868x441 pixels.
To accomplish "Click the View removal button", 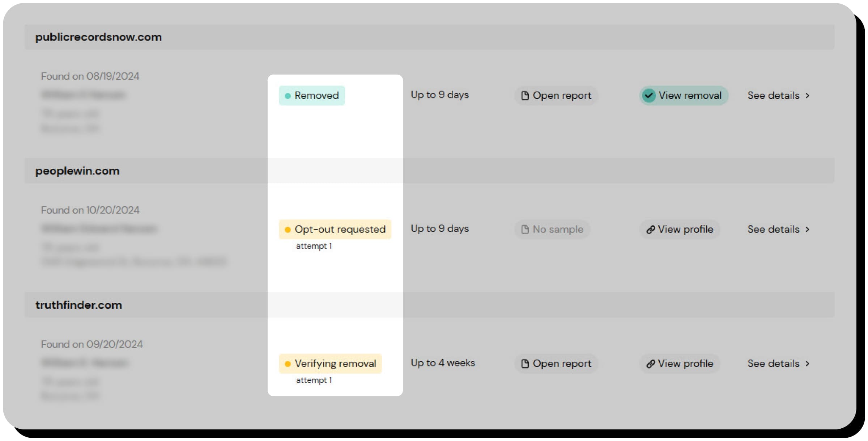I will pyautogui.click(x=684, y=96).
